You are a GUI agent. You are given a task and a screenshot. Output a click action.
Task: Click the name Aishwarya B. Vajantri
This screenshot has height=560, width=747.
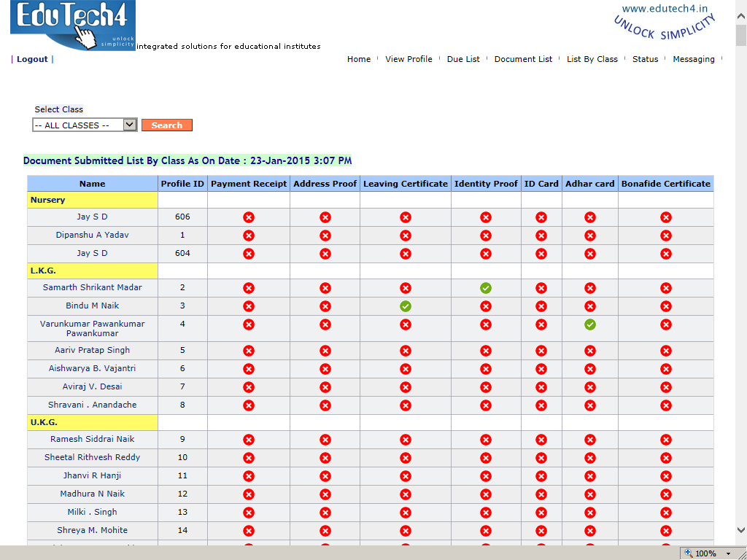(93, 368)
